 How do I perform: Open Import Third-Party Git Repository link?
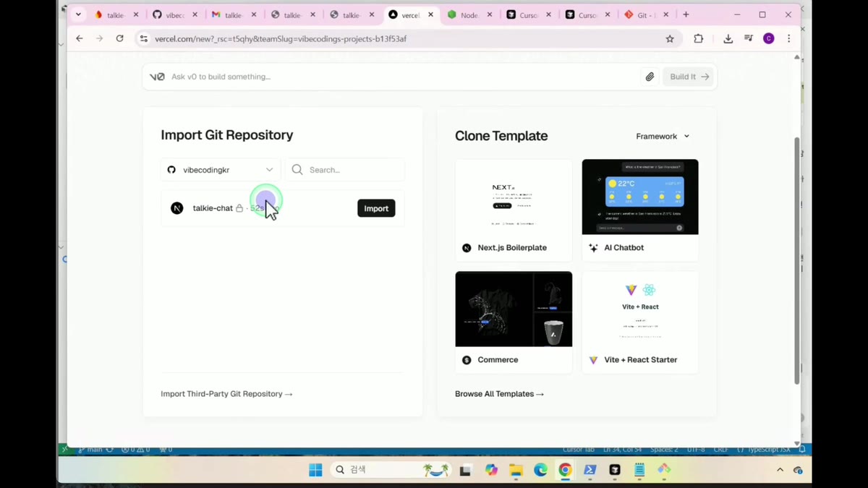coord(226,394)
